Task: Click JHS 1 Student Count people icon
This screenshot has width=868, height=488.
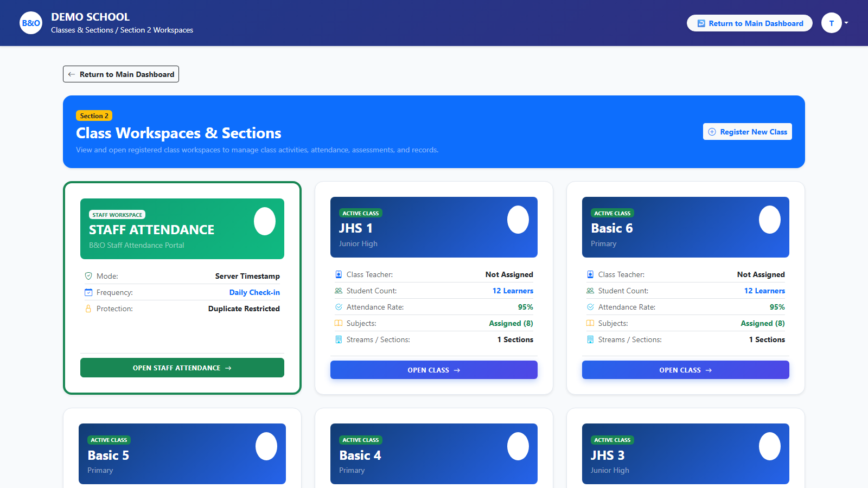Action: tap(339, 291)
